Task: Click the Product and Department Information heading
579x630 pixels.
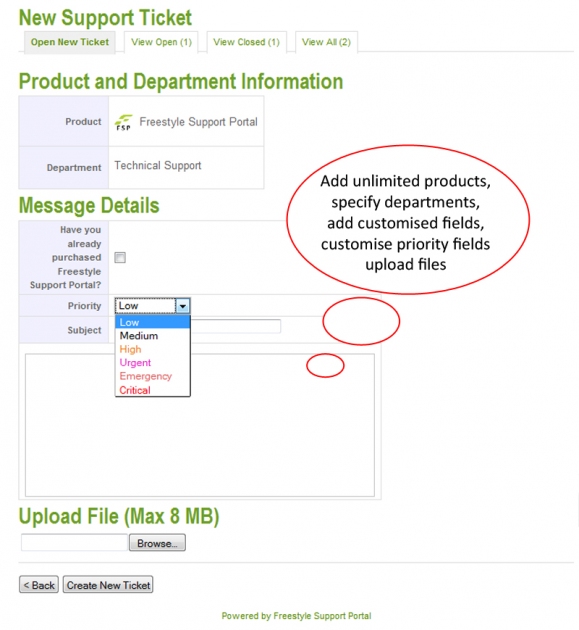Action: pyautogui.click(x=181, y=82)
